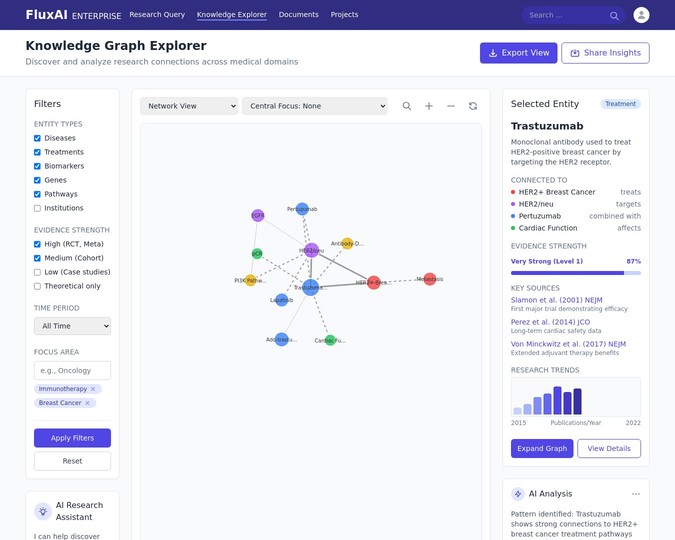This screenshot has width=675, height=540.
Task: Select the Cardiac Function node
Action: click(x=330, y=340)
